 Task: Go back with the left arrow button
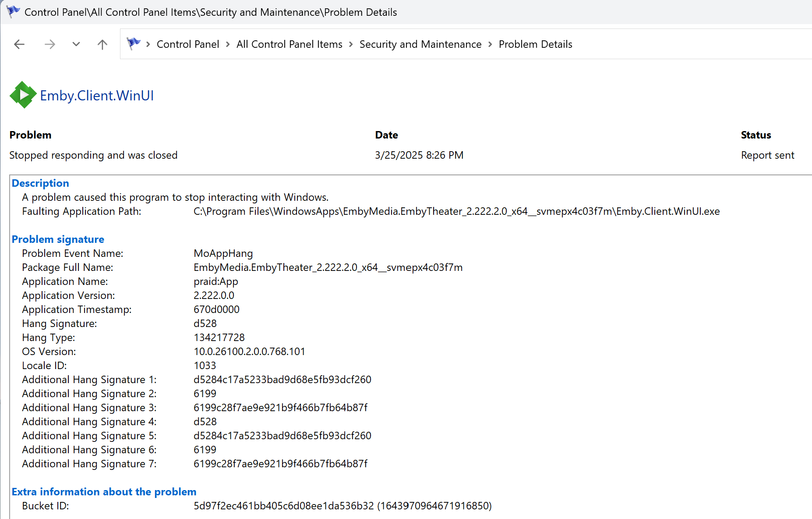[x=19, y=44]
